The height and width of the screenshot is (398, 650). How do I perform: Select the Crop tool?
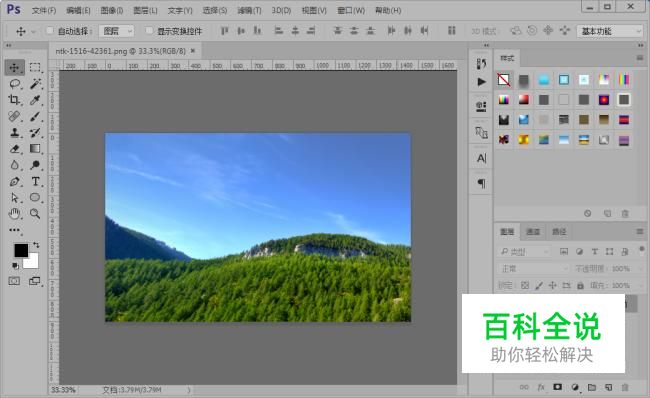click(x=15, y=100)
